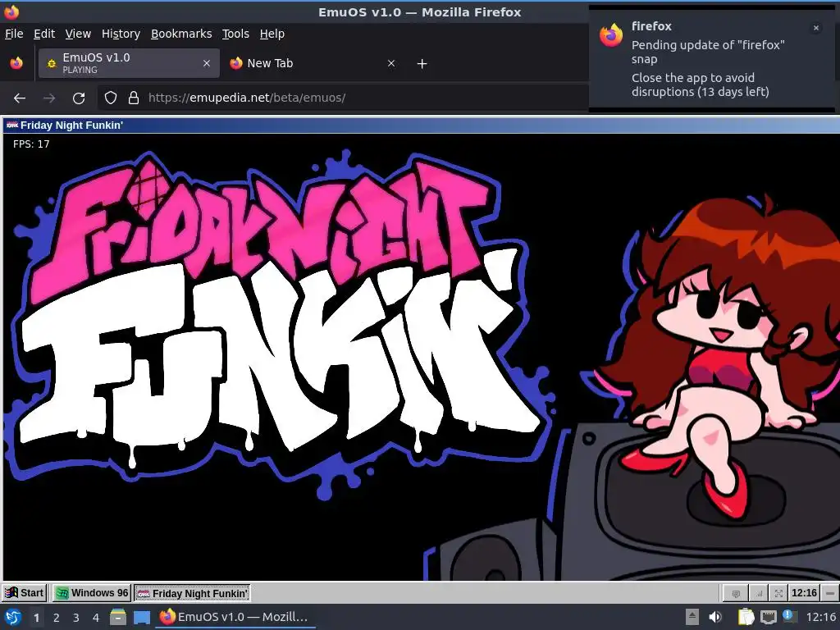Go forward one page
840x630 pixels.
click(x=49, y=98)
